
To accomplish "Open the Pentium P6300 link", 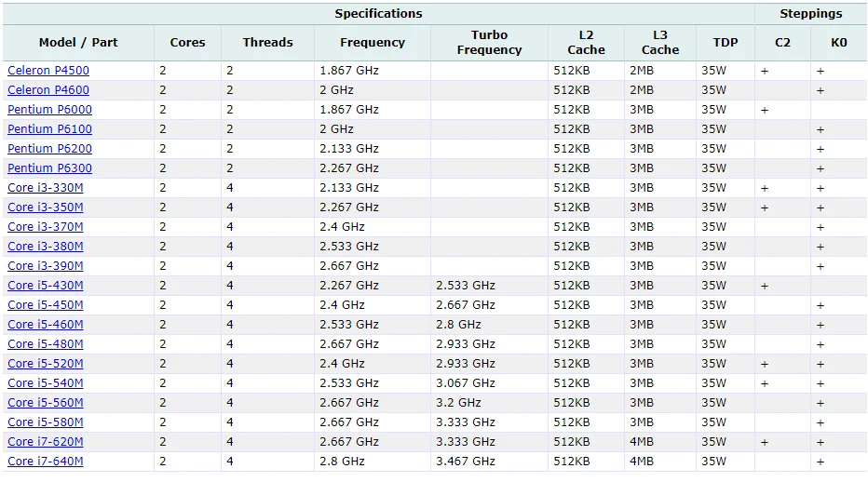I will 49,168.
